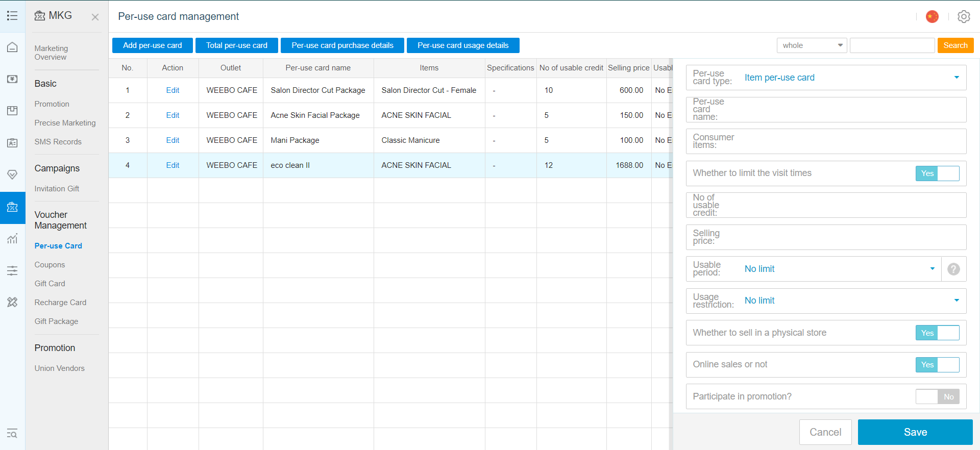Open the booking board icon in left rail
The width and height of the screenshot is (980, 450).
[x=12, y=111]
